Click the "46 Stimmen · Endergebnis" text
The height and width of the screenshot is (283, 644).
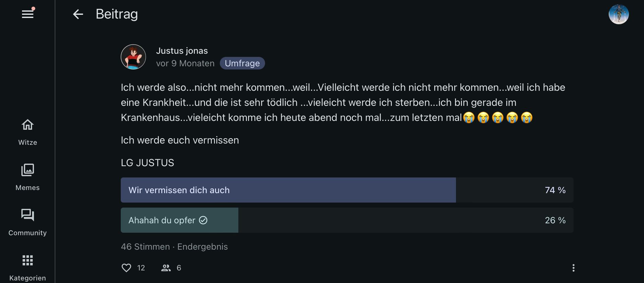pyautogui.click(x=174, y=247)
